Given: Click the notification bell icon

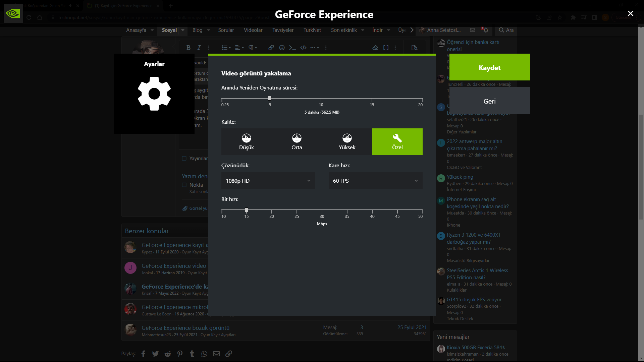Looking at the screenshot, I should (485, 30).
